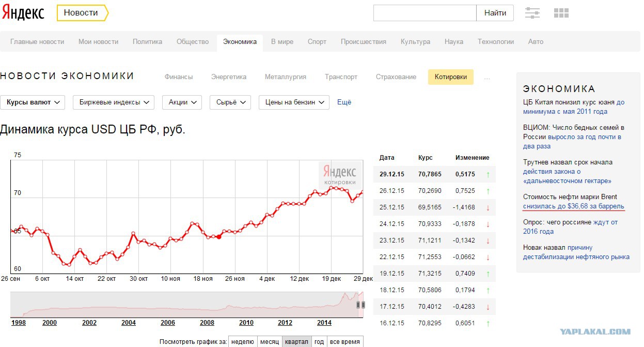The height and width of the screenshot is (347, 644).
Task: Click the 29.12.15 date row
Action: point(434,174)
